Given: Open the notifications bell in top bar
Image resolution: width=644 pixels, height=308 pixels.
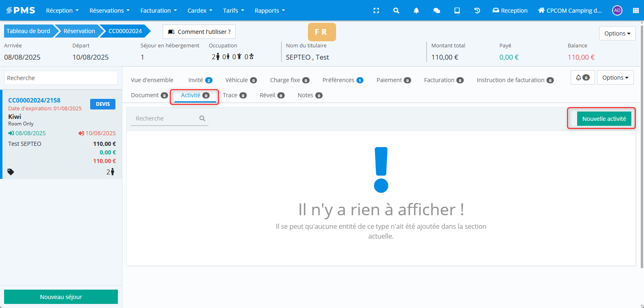Looking at the screenshot, I should (416, 11).
